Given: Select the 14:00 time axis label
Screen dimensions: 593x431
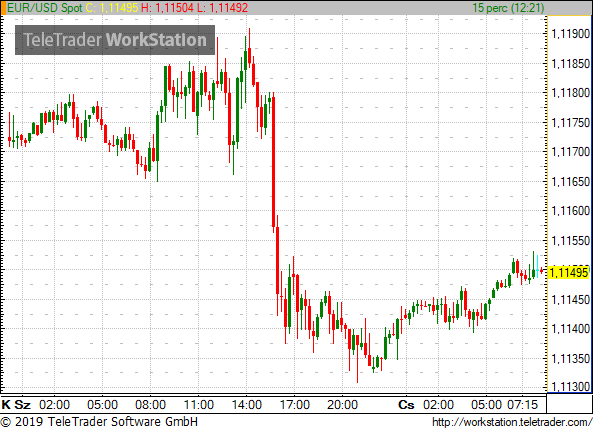Looking at the screenshot, I should pyautogui.click(x=247, y=405).
